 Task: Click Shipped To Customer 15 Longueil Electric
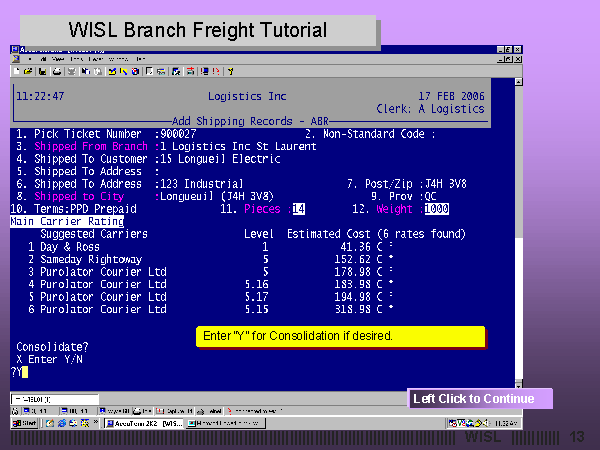pos(220,159)
